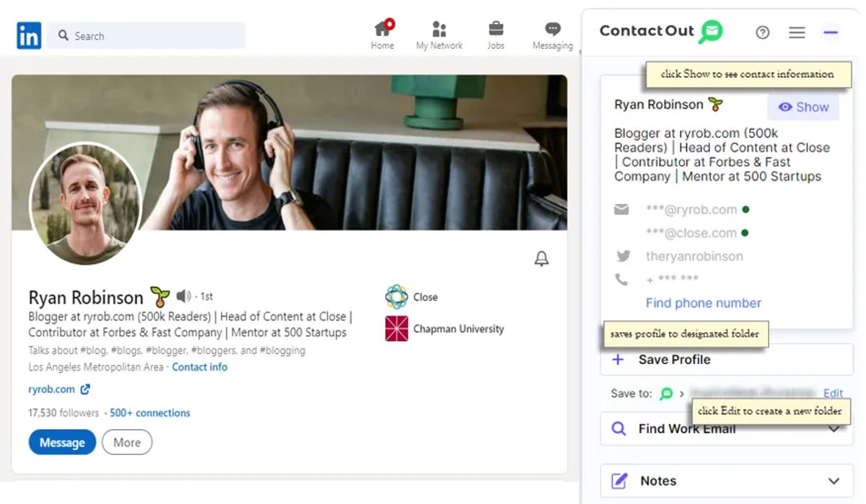Click the Chapman University logo
Screen dimensions: 866x504
pos(396,329)
